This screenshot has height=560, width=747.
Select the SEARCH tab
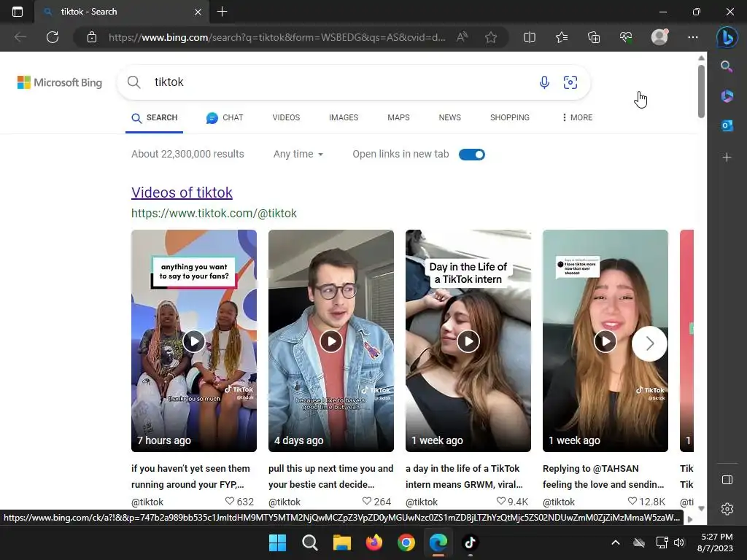point(155,117)
